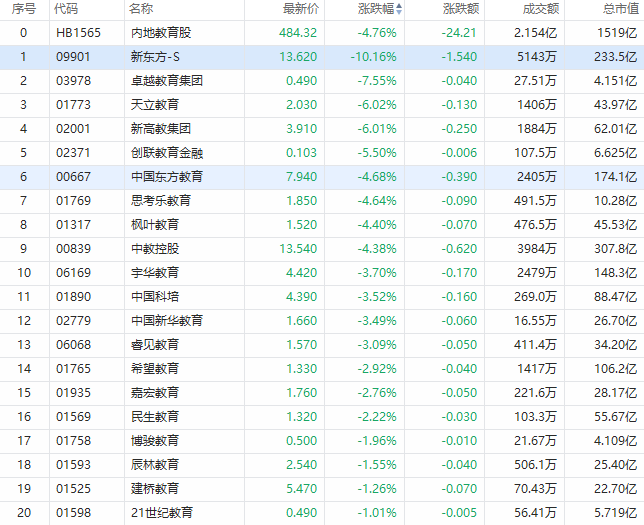The image size is (644, 525).
Task: Open 嘉宏教育 stock
Action: click(155, 392)
